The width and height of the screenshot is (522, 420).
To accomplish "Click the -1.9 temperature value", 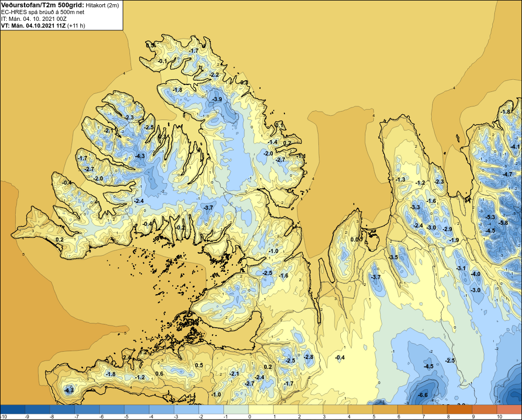I will click(x=455, y=241).
